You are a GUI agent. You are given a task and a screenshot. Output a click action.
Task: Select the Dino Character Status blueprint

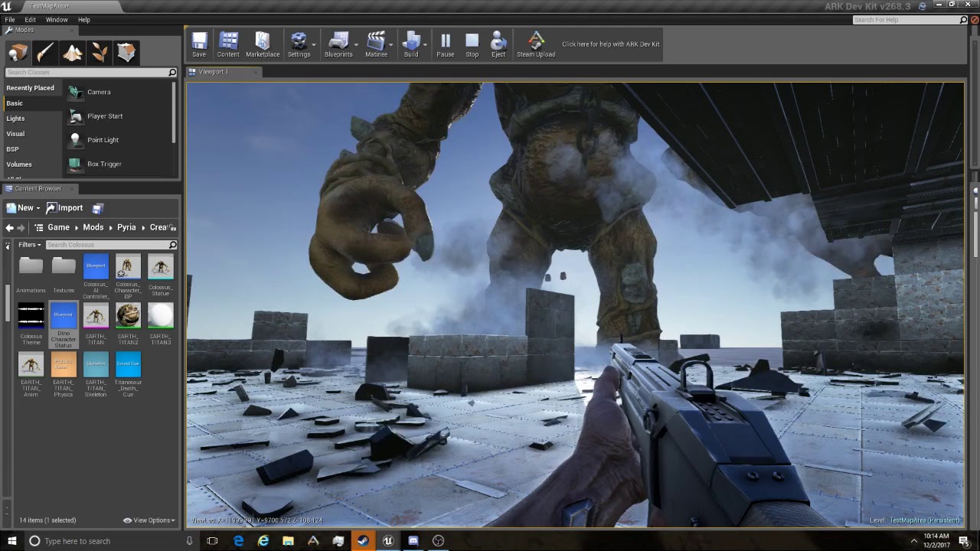click(x=64, y=325)
